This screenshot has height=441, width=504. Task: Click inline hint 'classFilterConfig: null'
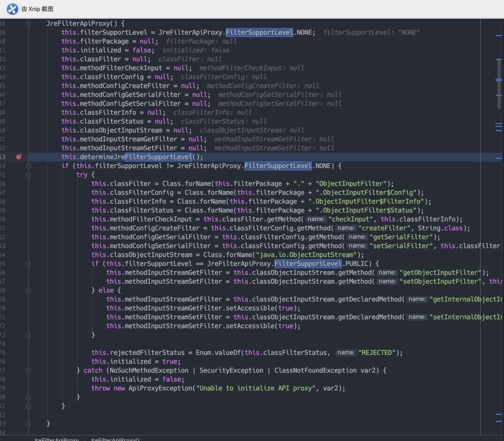point(224,77)
